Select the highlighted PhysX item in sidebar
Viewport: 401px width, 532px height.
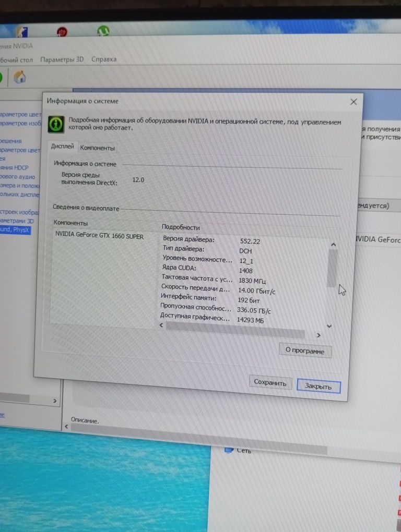click(15, 229)
